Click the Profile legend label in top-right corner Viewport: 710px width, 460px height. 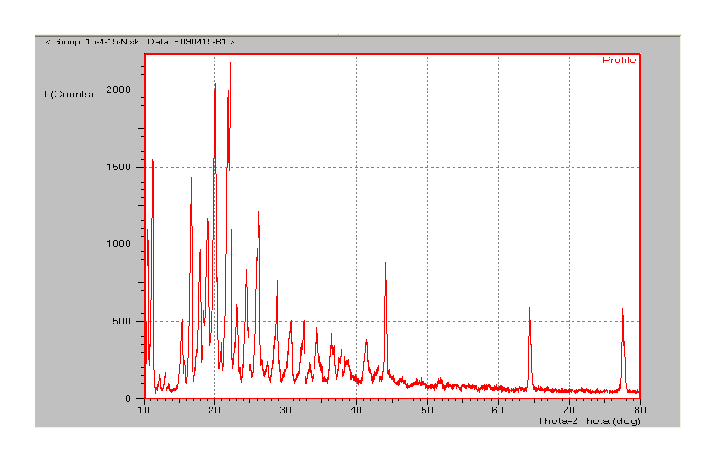click(618, 61)
